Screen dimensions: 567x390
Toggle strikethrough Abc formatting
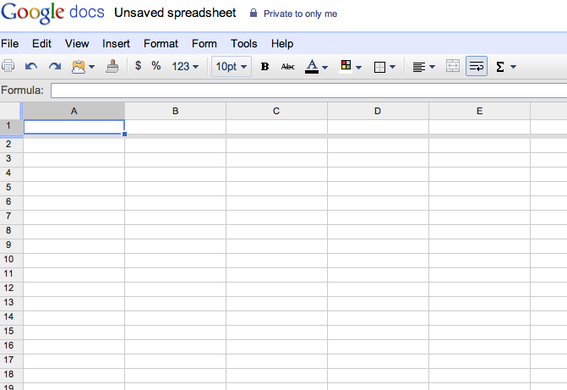coord(288,67)
